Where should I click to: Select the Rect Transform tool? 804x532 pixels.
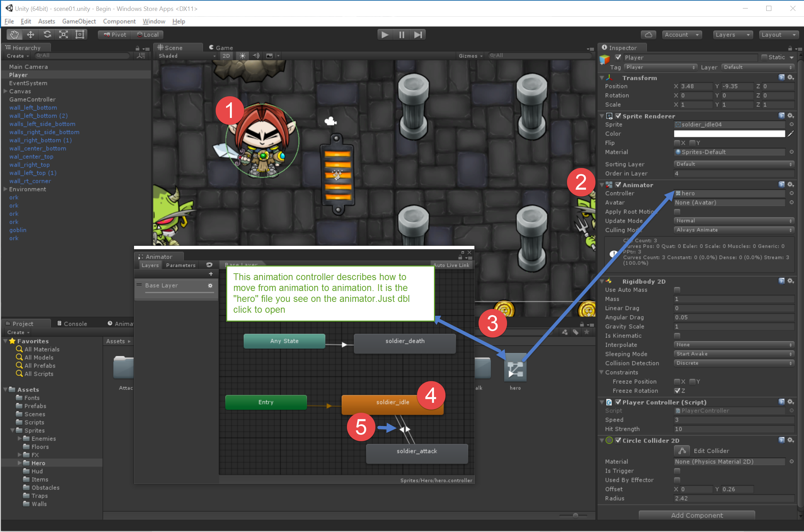[x=80, y=35]
